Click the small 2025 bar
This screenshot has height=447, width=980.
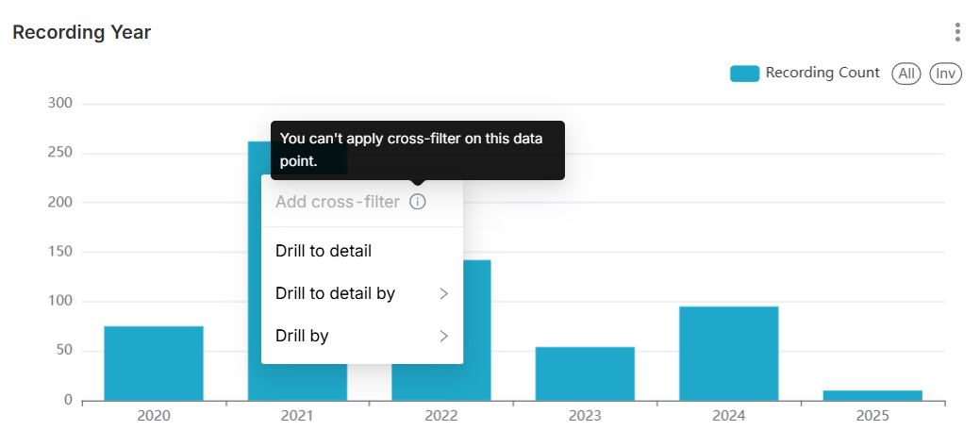[872, 396]
